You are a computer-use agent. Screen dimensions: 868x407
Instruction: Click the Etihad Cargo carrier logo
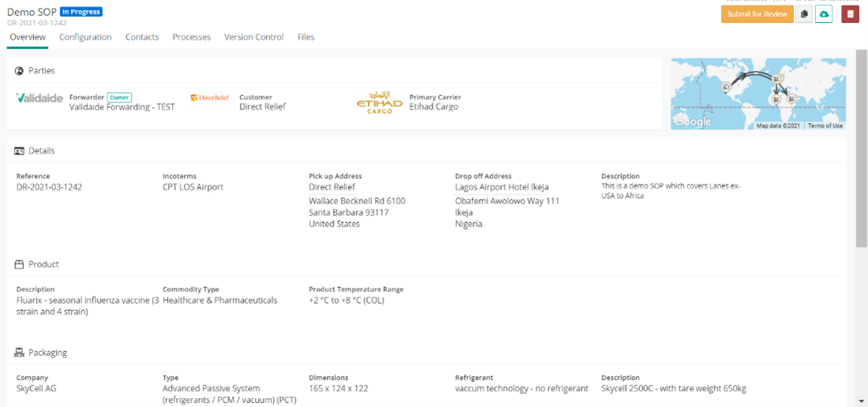(x=380, y=103)
